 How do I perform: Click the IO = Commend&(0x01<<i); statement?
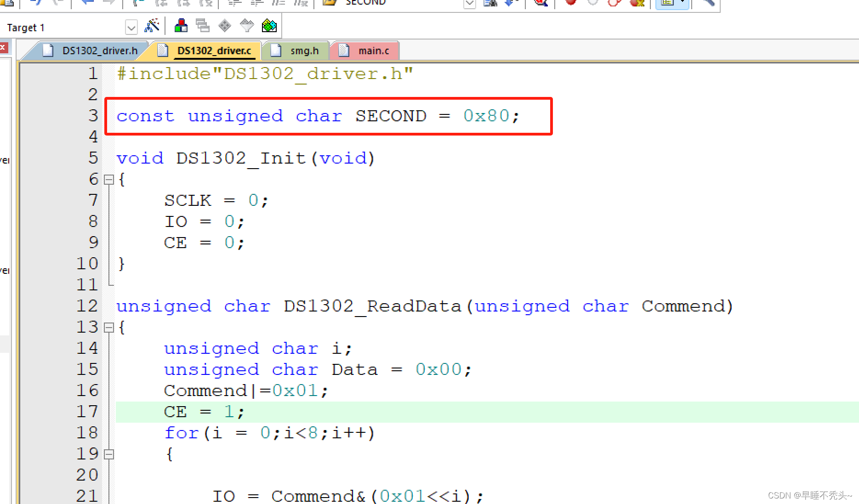tap(348, 496)
